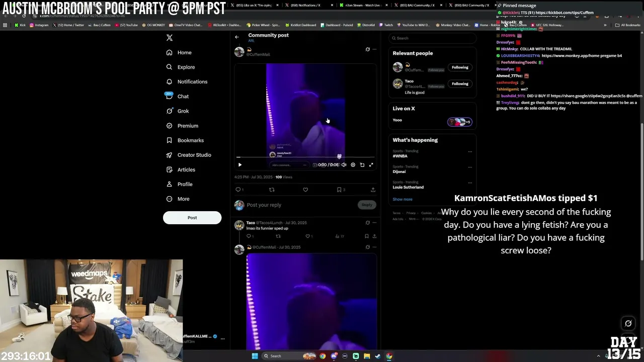This screenshot has height=362, width=644.
Task: Mute the main post video
Action: tap(344, 164)
